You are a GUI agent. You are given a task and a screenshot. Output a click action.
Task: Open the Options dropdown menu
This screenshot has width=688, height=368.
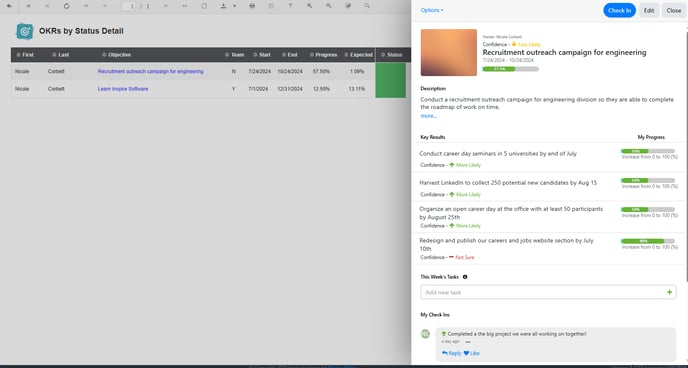[432, 10]
